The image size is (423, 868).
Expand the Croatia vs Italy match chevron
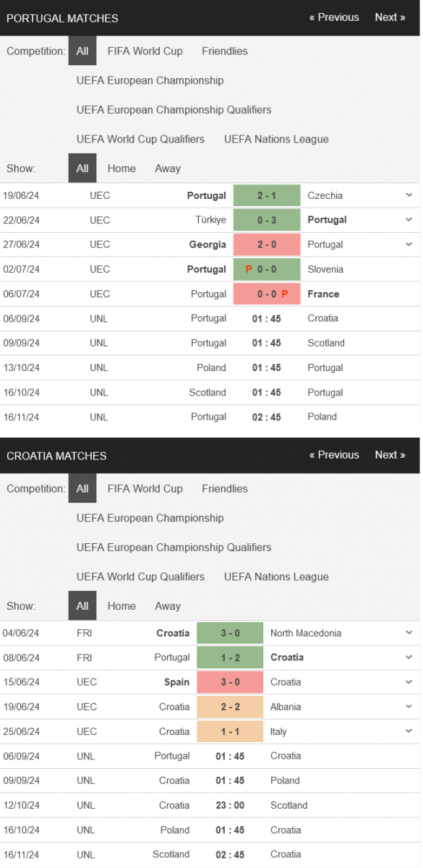[x=409, y=731]
